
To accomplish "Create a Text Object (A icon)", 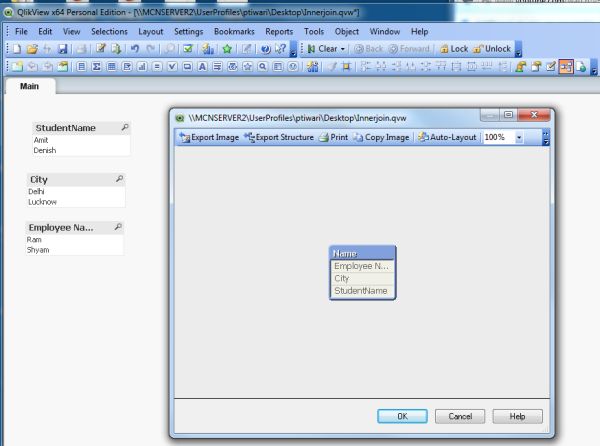I will click(202, 67).
